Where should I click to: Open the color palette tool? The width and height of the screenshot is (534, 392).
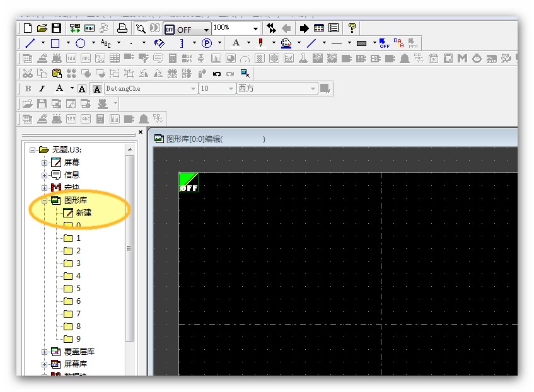click(x=286, y=43)
